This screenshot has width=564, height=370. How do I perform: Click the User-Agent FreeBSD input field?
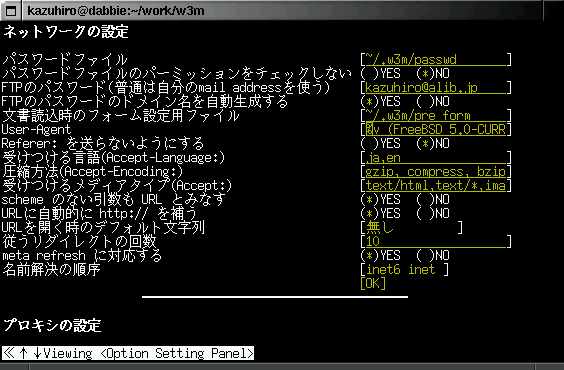coord(436,129)
